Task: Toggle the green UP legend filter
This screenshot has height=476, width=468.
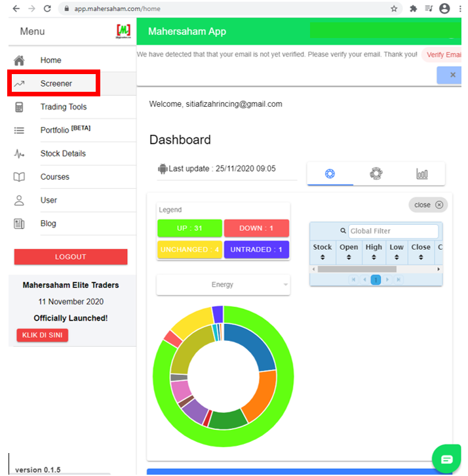Action: pos(189,228)
